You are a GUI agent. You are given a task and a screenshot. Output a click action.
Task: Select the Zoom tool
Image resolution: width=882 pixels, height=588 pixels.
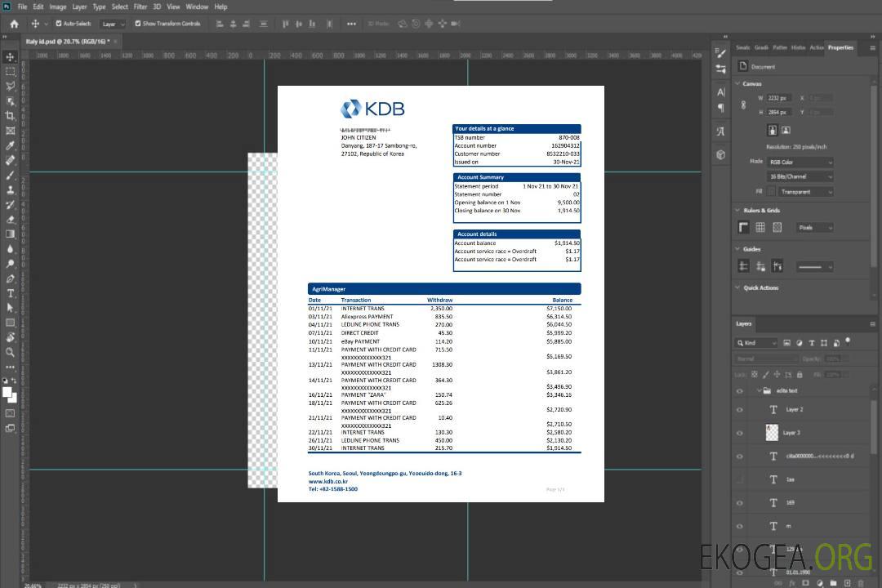[x=10, y=352]
